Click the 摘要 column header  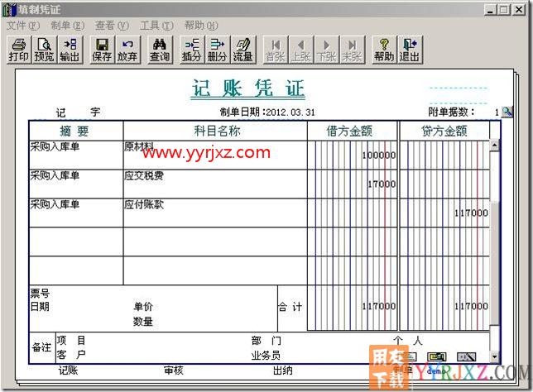click(76, 131)
